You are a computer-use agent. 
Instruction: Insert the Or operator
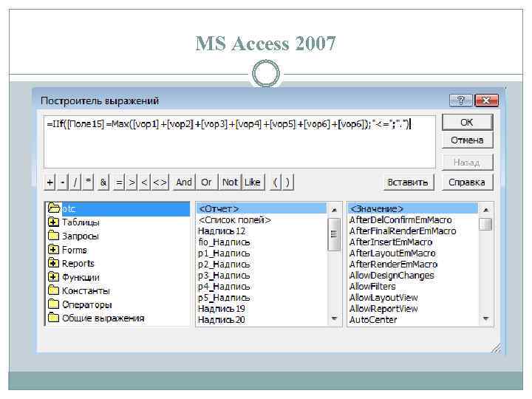[206, 183]
